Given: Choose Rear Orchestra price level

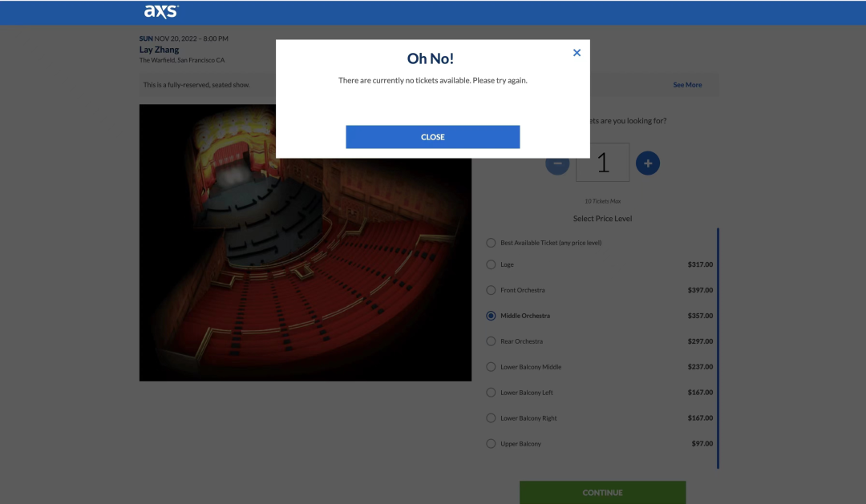Looking at the screenshot, I should [491, 341].
